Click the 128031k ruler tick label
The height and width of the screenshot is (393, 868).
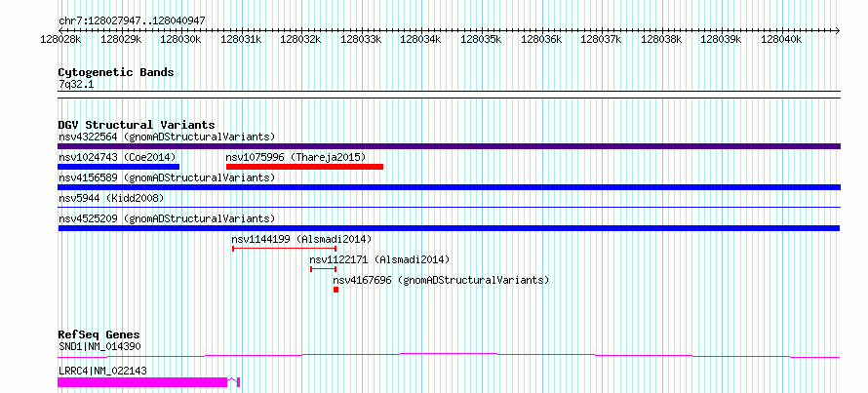[241, 39]
